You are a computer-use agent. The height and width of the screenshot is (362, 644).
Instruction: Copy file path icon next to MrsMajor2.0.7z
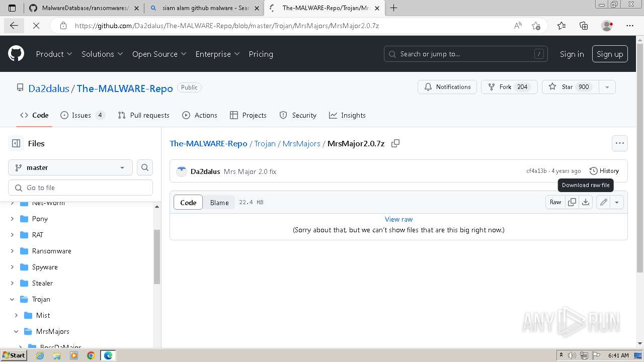395,143
